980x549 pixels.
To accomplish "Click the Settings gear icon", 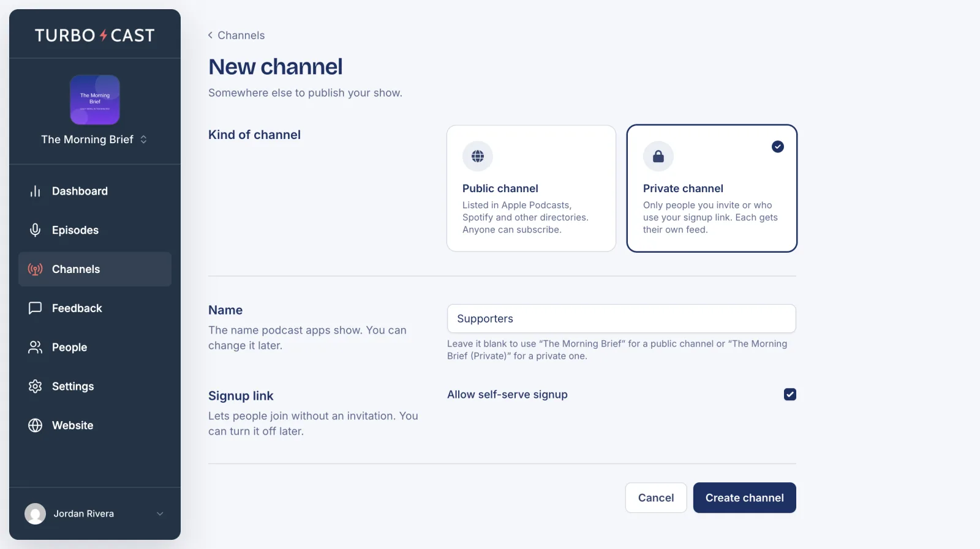I will (x=35, y=386).
